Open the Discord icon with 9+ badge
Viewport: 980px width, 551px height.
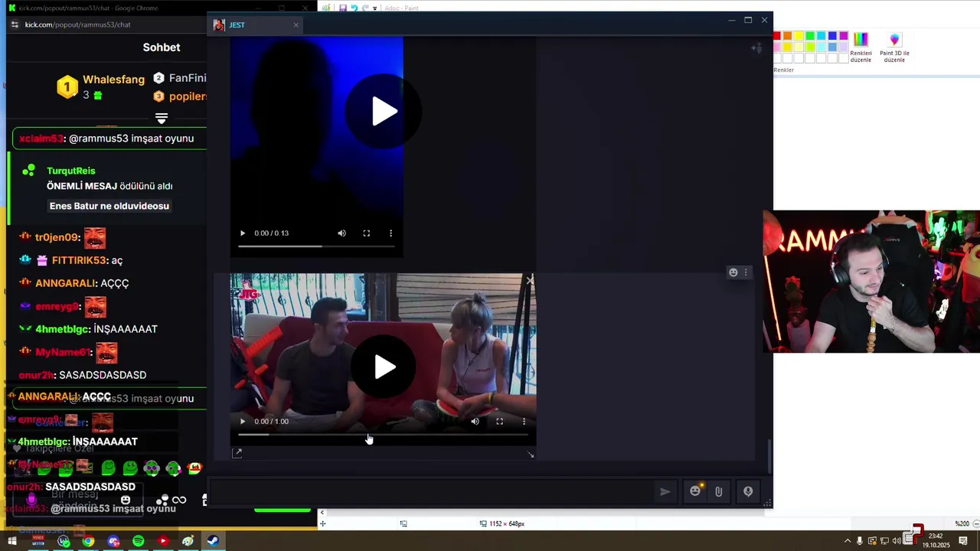(113, 541)
